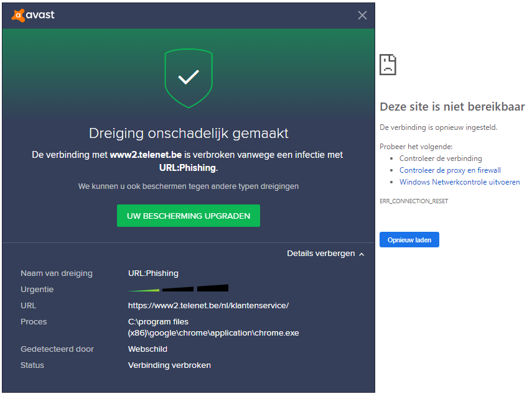
Task: Click the Avast logo in the header
Action: [x=33, y=16]
